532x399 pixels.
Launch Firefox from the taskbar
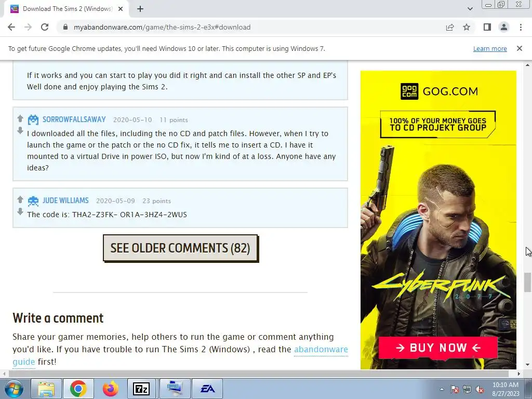point(111,389)
